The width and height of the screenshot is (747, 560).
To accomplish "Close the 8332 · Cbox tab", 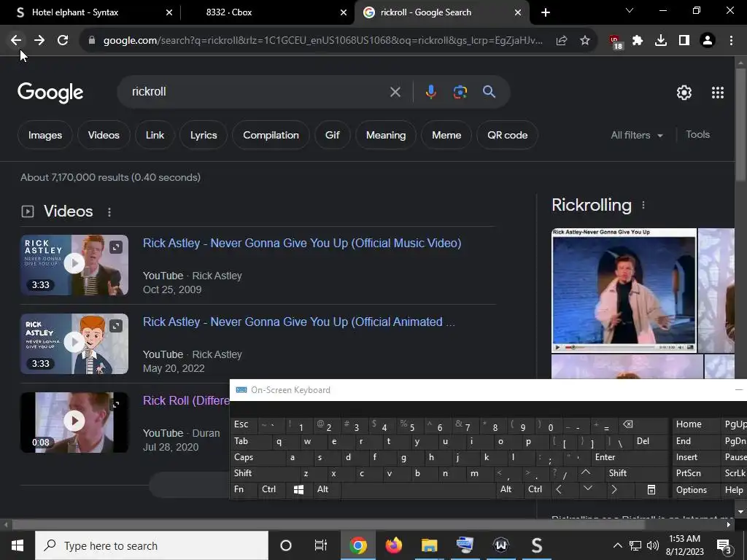I will 344,12.
